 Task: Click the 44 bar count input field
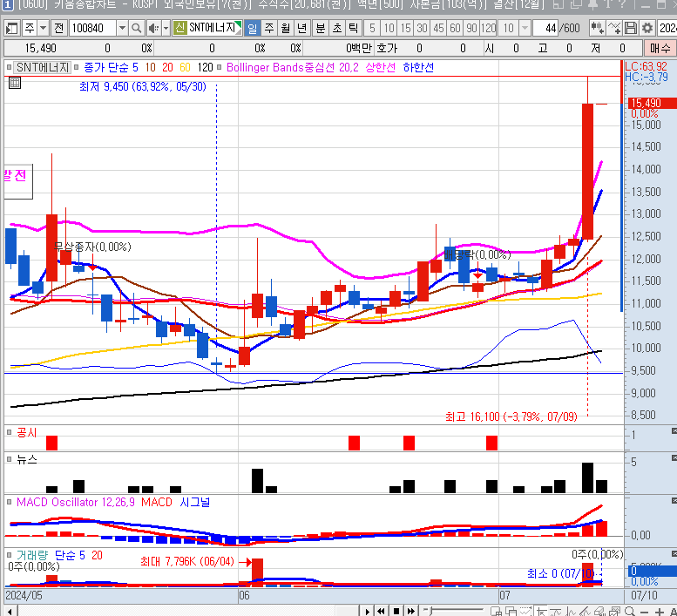[545, 28]
